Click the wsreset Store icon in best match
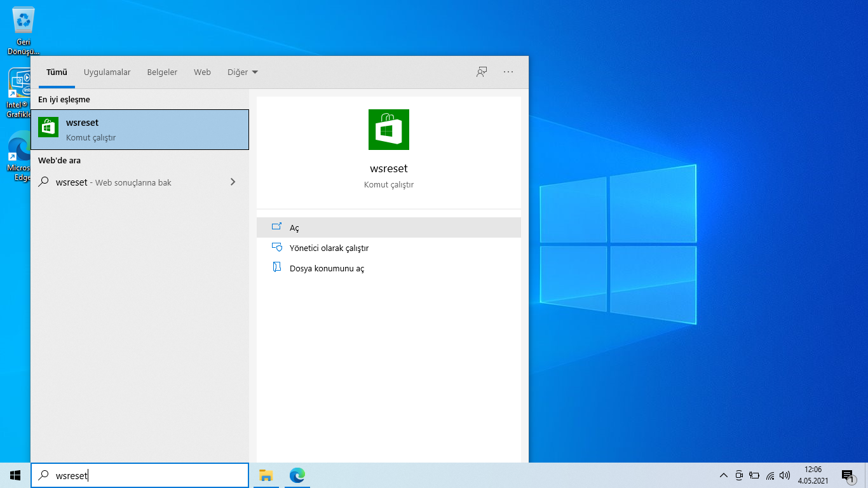This screenshot has height=488, width=868. tap(48, 128)
